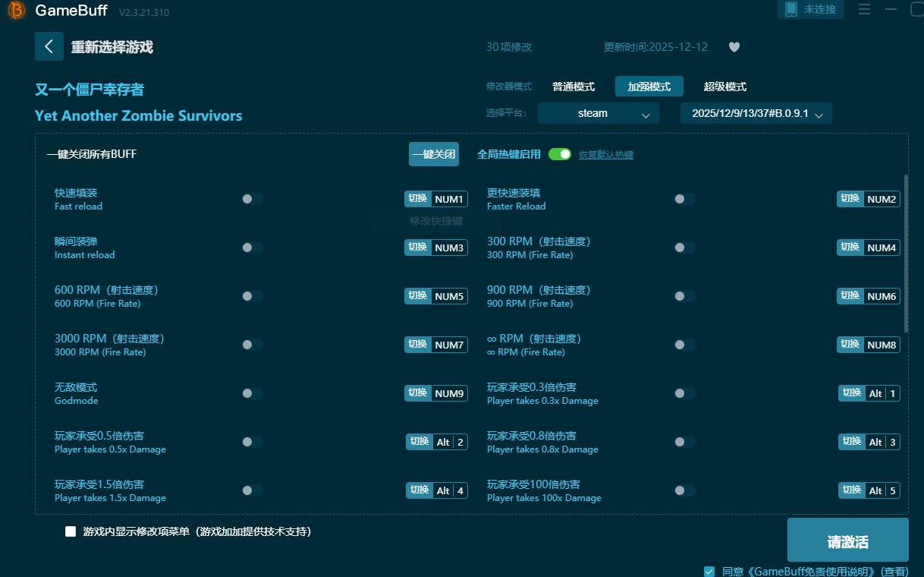Click the Alt 2 hotkey field
The width and height of the screenshot is (924, 577).
pos(450,442)
